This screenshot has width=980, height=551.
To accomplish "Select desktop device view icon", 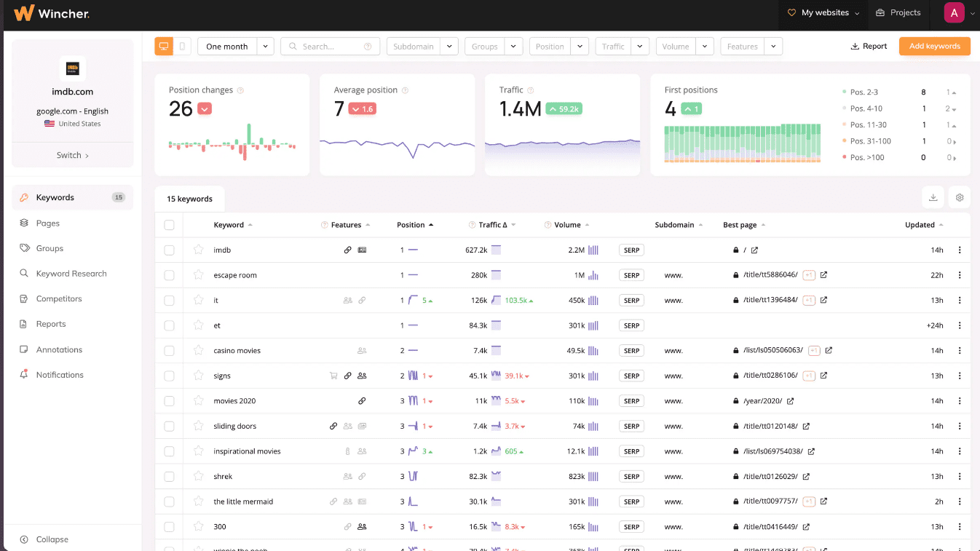I will click(x=164, y=47).
